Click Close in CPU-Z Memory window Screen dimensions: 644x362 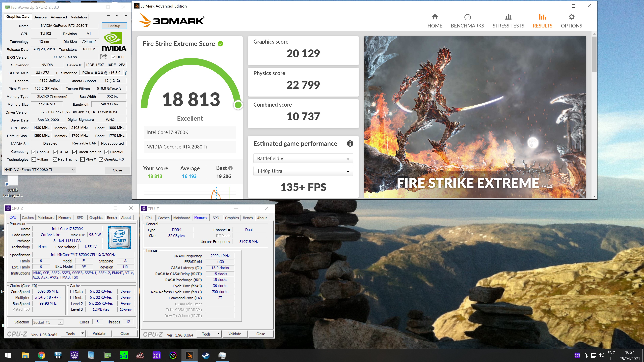pos(260,334)
